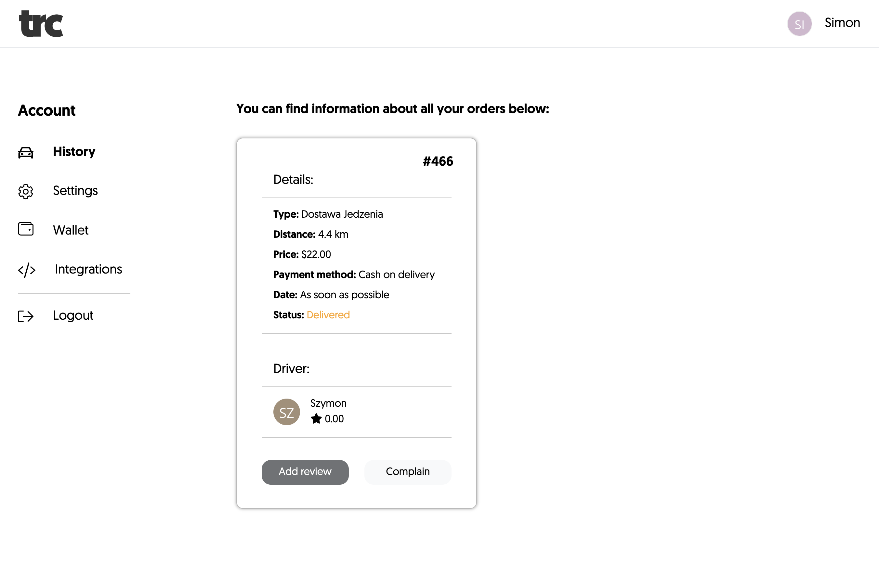Go to Settings in the sidebar
Image resolution: width=879 pixels, height=588 pixels.
point(75,190)
